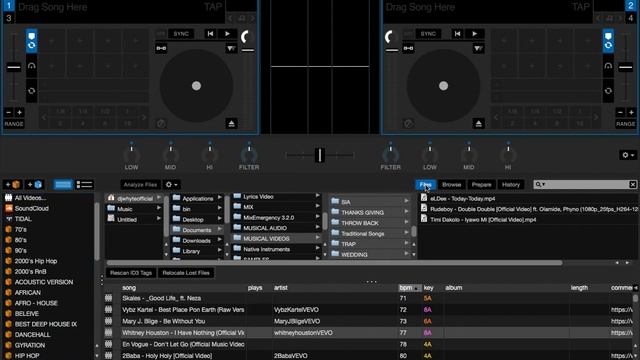Image resolution: width=640 pixels, height=360 pixels.
Task: Open the setup gear dropdown at right
Action: [628, 155]
